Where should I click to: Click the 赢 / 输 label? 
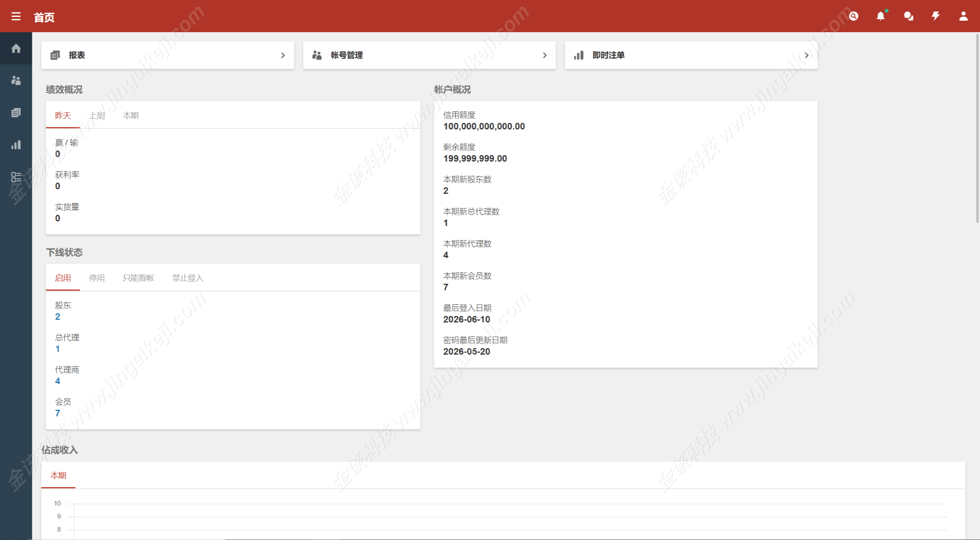[x=67, y=142]
